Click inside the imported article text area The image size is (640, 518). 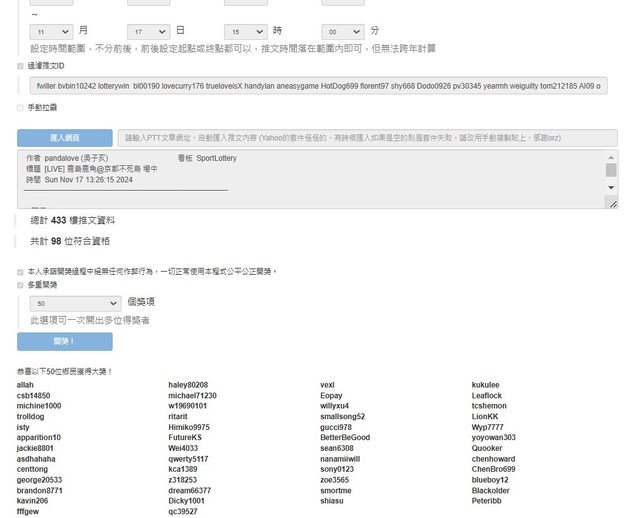point(300,180)
